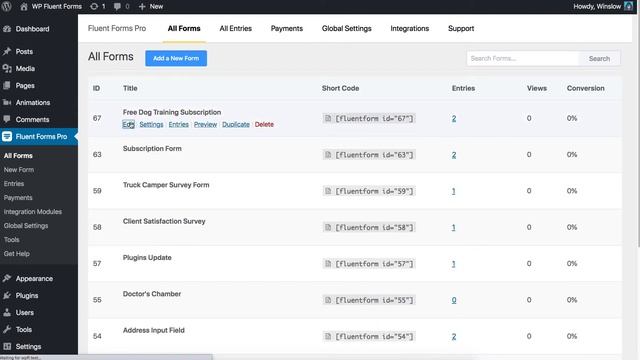Image resolution: width=640 pixels, height=360 pixels.
Task: Click the updates icon in admin bar
Action: (x=94, y=7)
